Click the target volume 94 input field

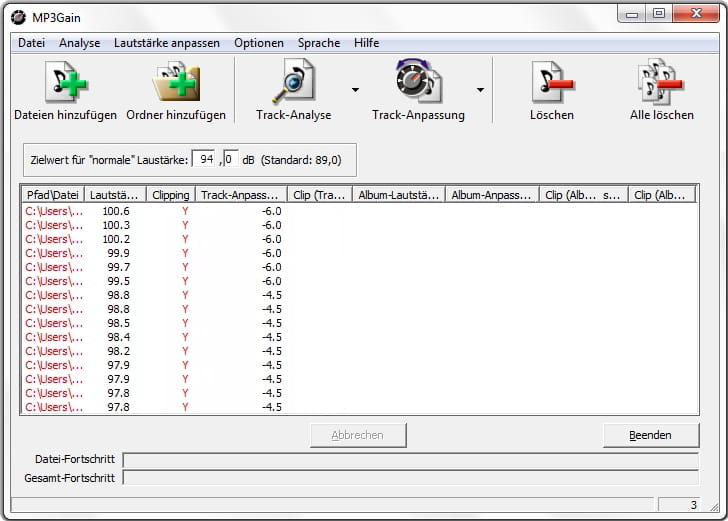tap(206, 159)
